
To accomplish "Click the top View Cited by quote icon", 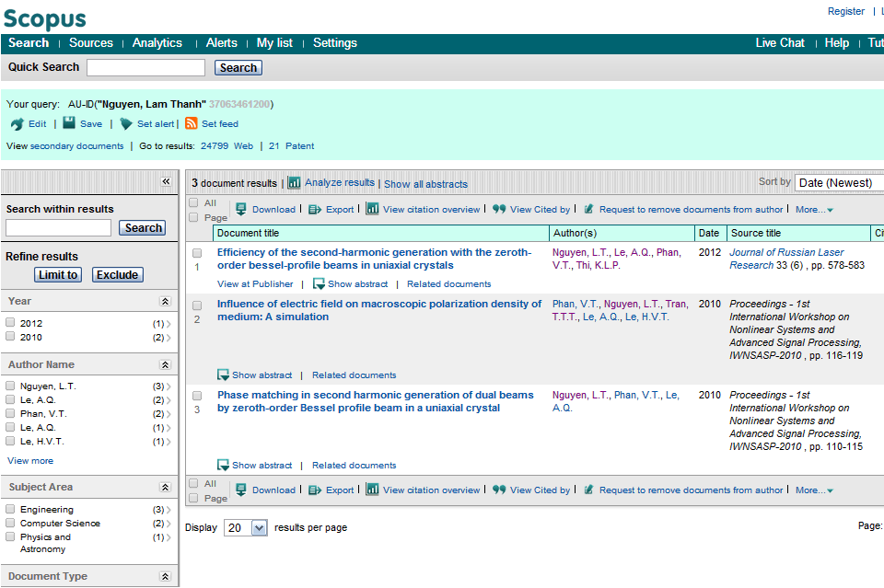I will coord(499,209).
